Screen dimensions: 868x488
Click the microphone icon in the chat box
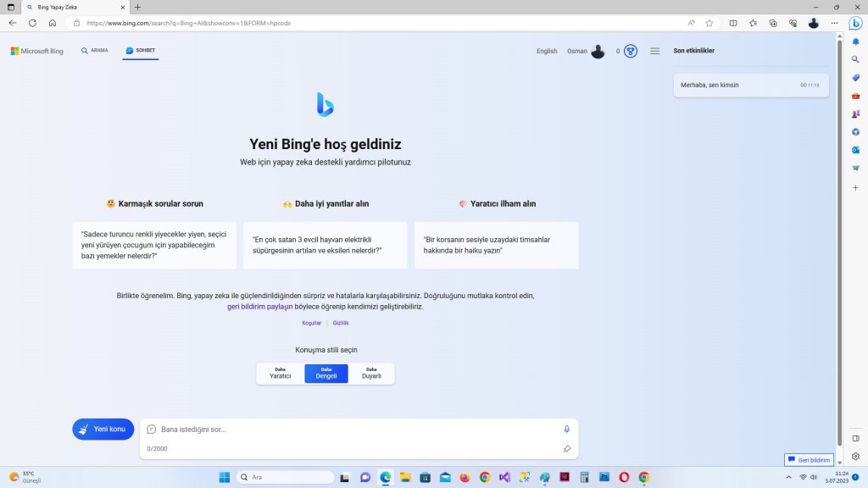(x=566, y=429)
